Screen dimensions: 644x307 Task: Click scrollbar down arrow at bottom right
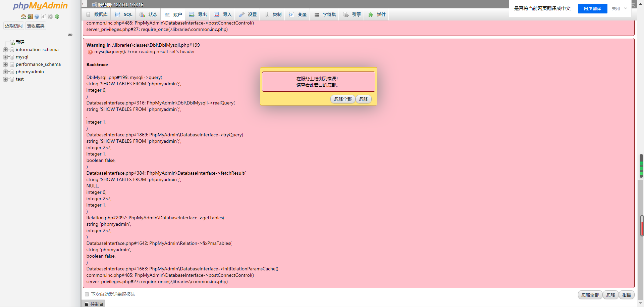pos(641,303)
